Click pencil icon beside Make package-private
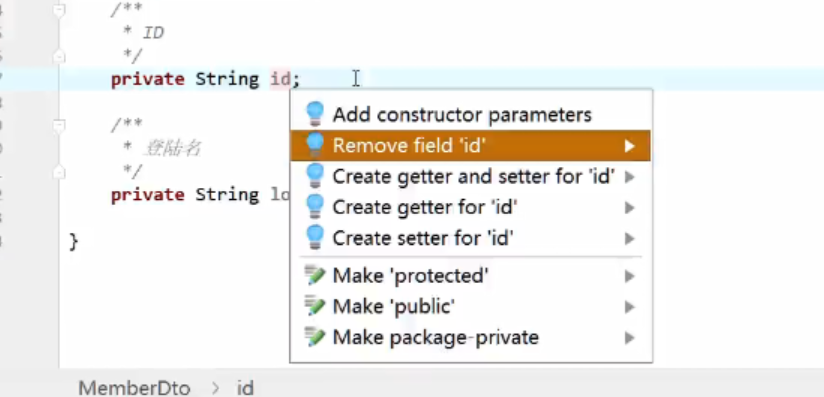This screenshot has height=397, width=824. [315, 337]
